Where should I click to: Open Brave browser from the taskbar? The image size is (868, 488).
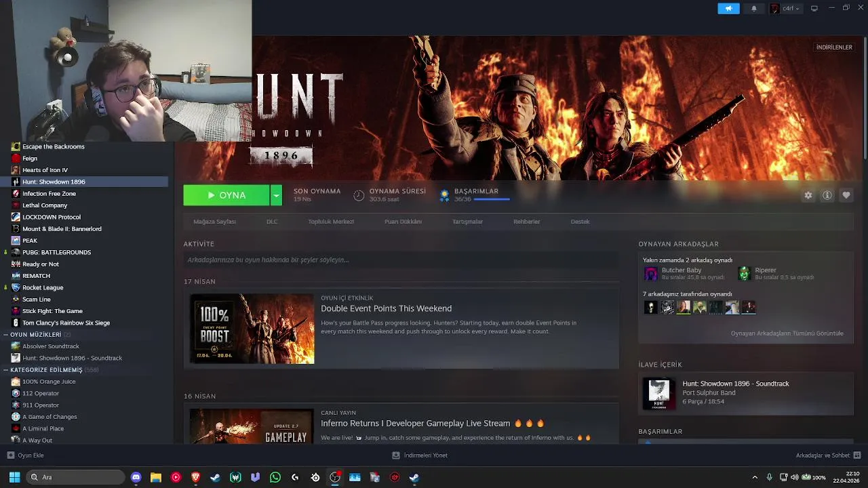coord(196,477)
